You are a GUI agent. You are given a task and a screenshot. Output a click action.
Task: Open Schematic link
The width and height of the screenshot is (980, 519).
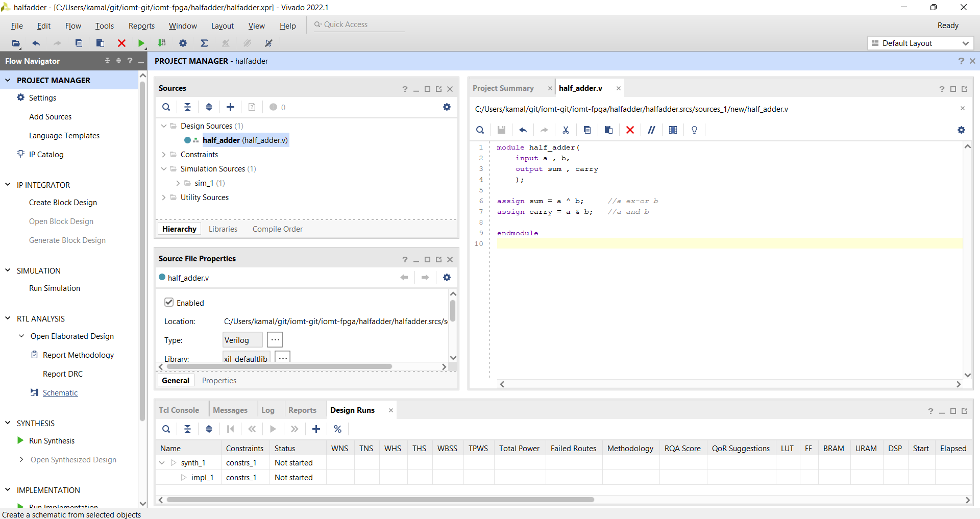(60, 393)
